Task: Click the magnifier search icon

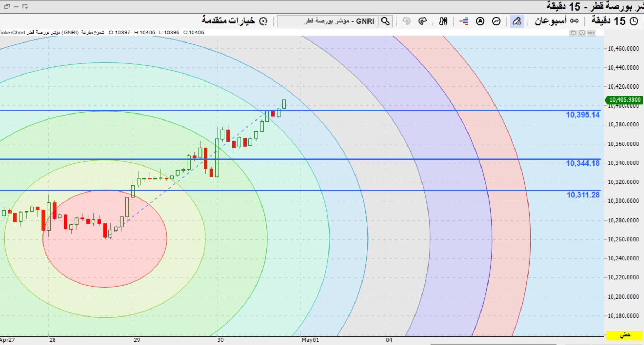Action: [x=385, y=21]
